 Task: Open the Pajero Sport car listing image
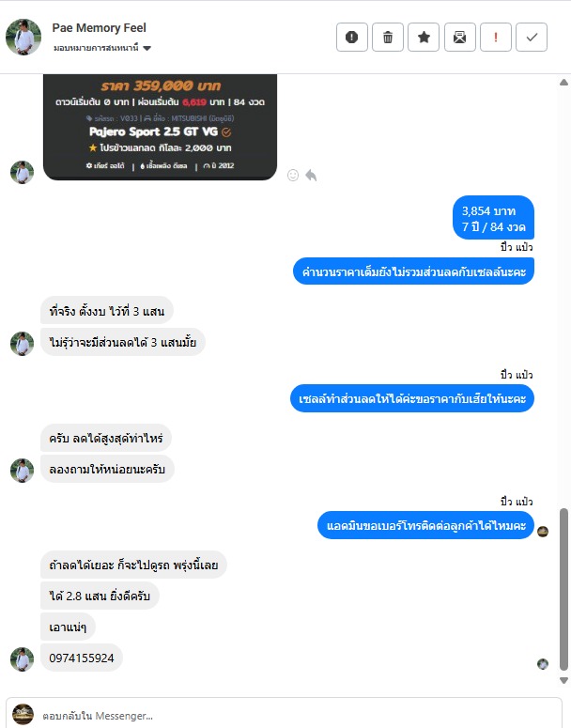(x=161, y=127)
